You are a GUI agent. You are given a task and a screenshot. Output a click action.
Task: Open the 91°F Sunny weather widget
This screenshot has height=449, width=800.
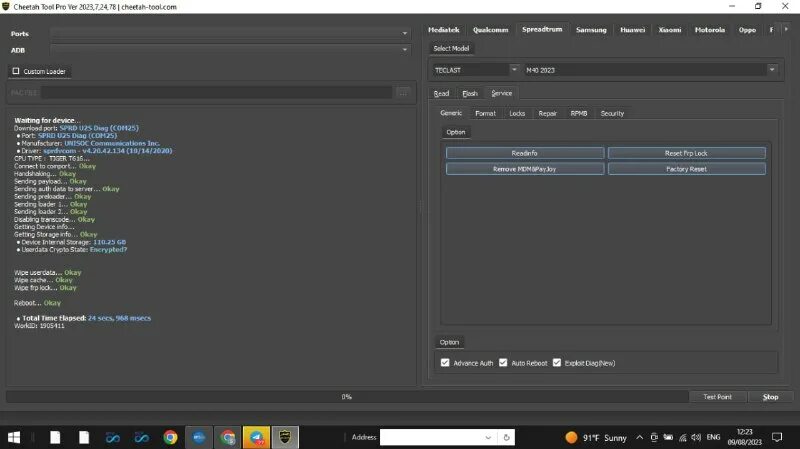(x=596, y=437)
